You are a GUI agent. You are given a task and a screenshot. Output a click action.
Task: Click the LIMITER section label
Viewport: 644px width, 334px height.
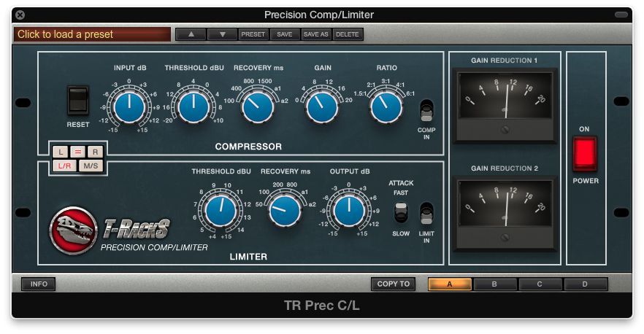tap(248, 257)
